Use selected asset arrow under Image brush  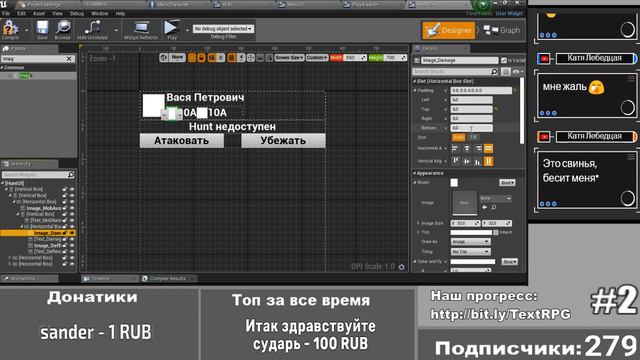click(x=484, y=207)
